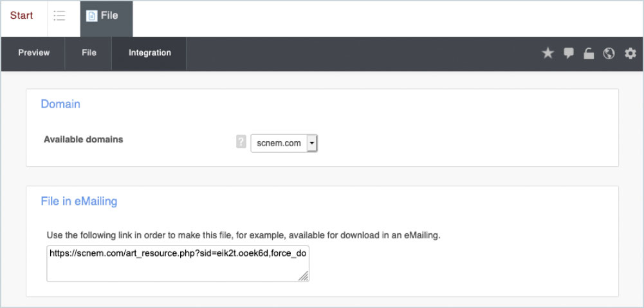Switch to the Preview tab
644x308 pixels.
(x=33, y=53)
